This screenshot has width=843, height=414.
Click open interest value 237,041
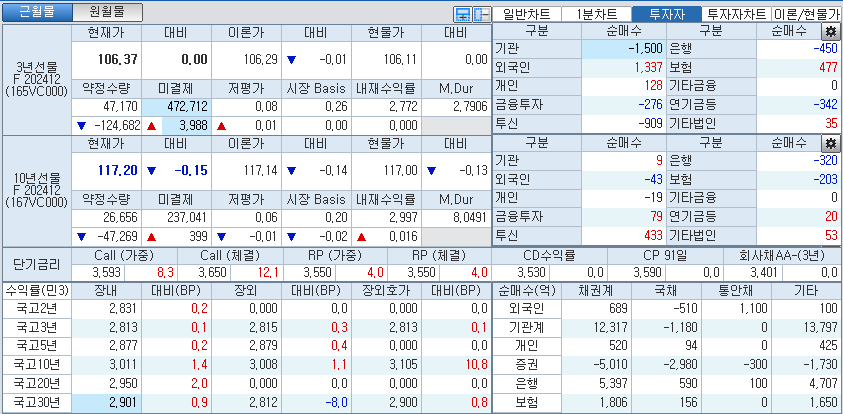188,218
